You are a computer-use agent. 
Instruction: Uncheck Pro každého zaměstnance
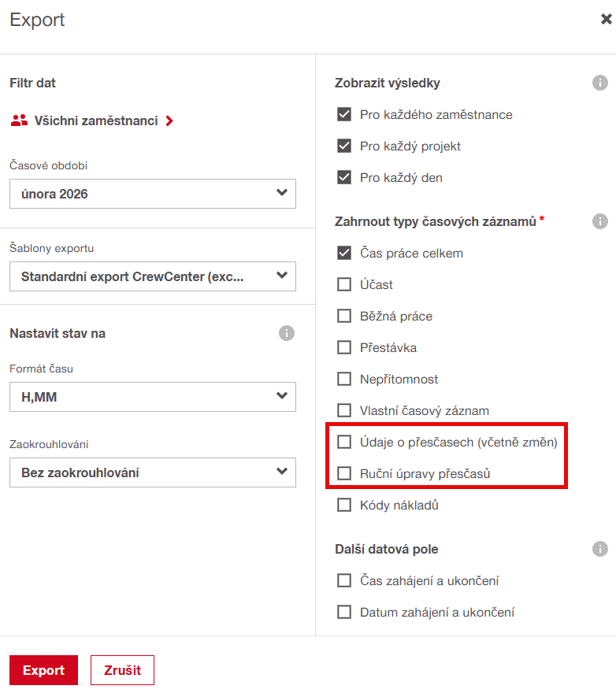[344, 115]
